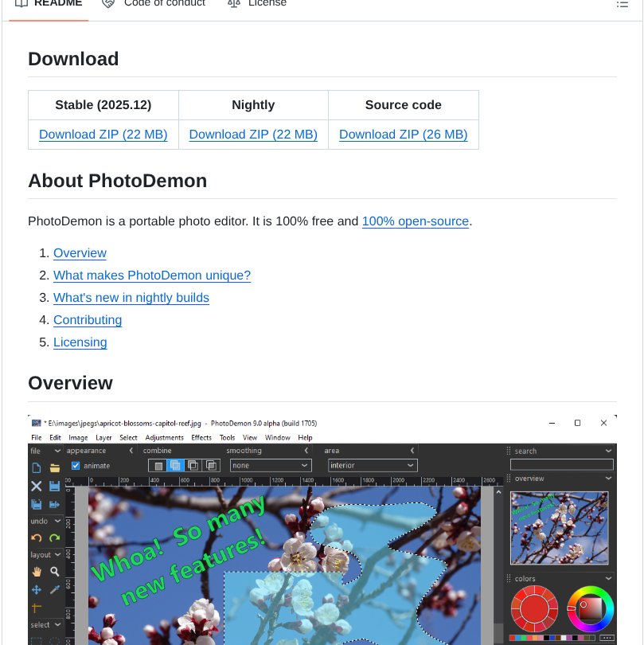The image size is (644, 645).
Task: Download the Stable ZIP (22 MB)
Action: point(103,135)
